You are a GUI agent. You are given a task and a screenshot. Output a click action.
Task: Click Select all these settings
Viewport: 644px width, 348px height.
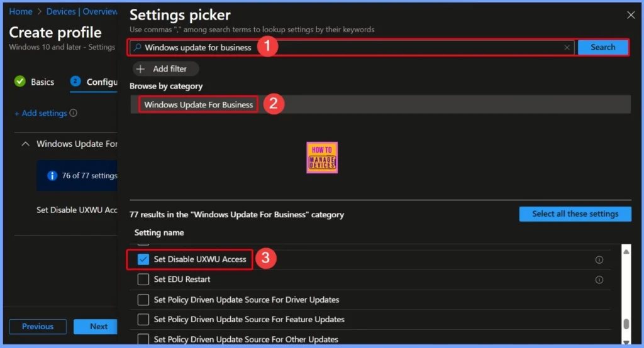575,214
